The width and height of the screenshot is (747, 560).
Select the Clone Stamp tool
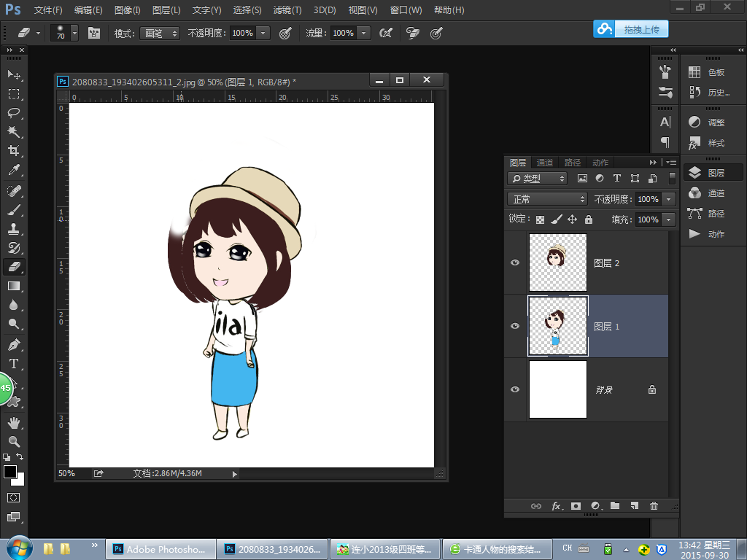(x=14, y=229)
